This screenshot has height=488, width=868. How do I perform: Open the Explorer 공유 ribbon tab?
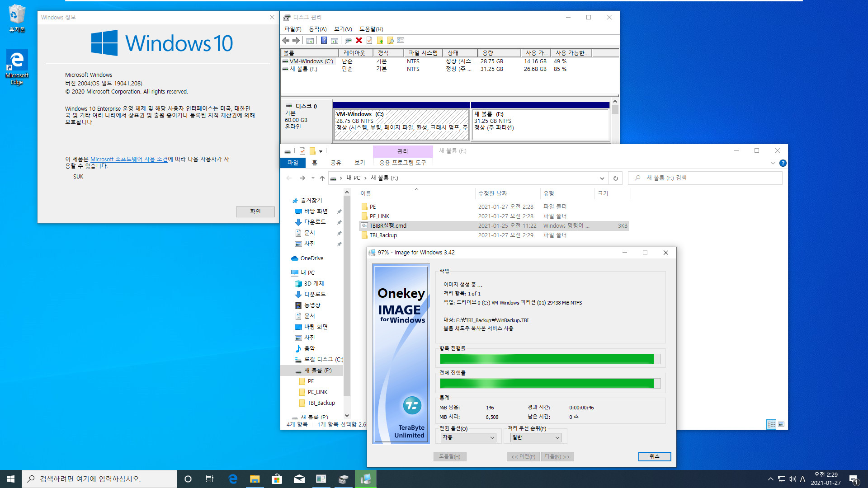(336, 163)
